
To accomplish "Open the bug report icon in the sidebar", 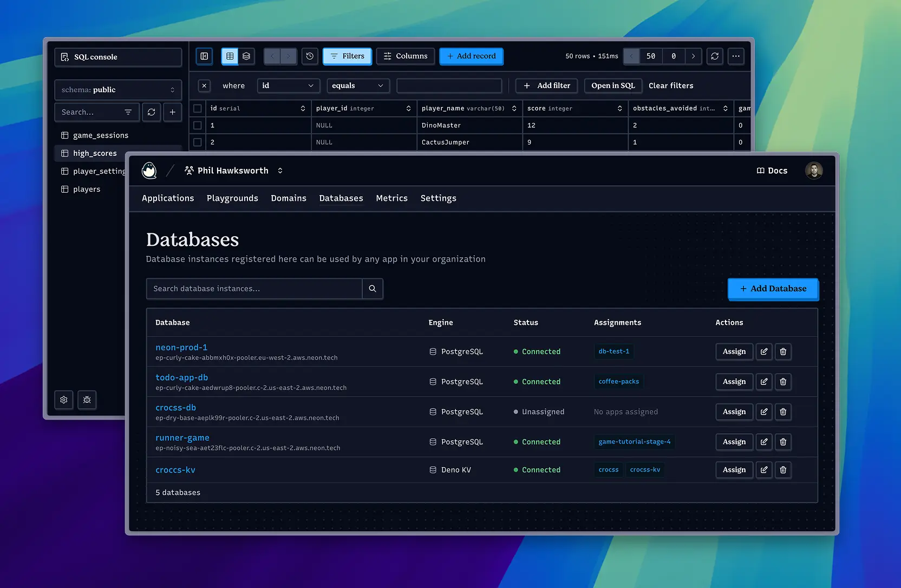I will pyautogui.click(x=87, y=400).
